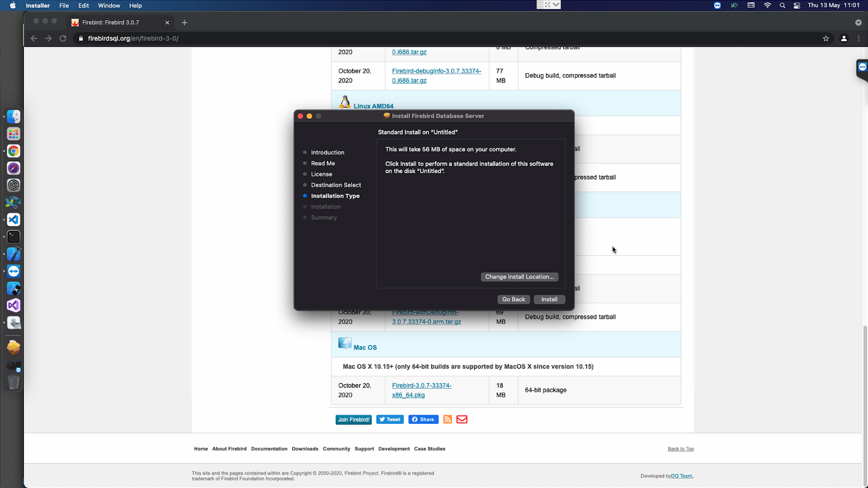The width and height of the screenshot is (868, 488).
Task: Click the Install button
Action: tap(549, 300)
